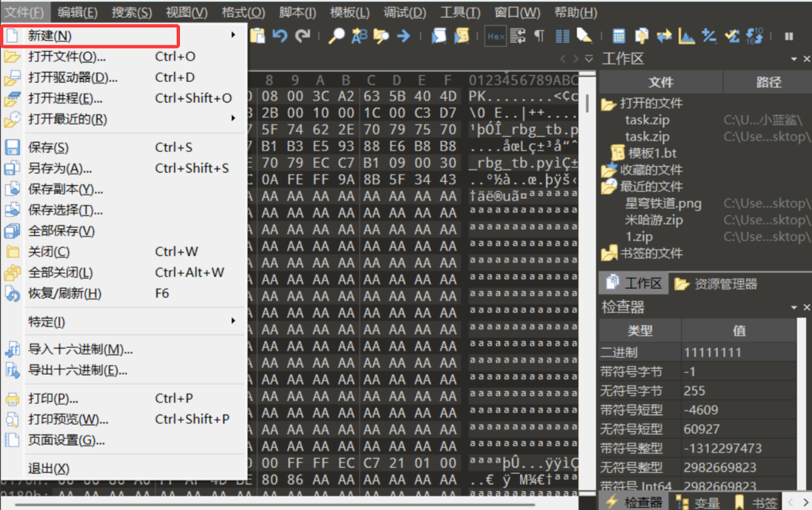Toggle the Hex edit mode button

click(x=495, y=36)
